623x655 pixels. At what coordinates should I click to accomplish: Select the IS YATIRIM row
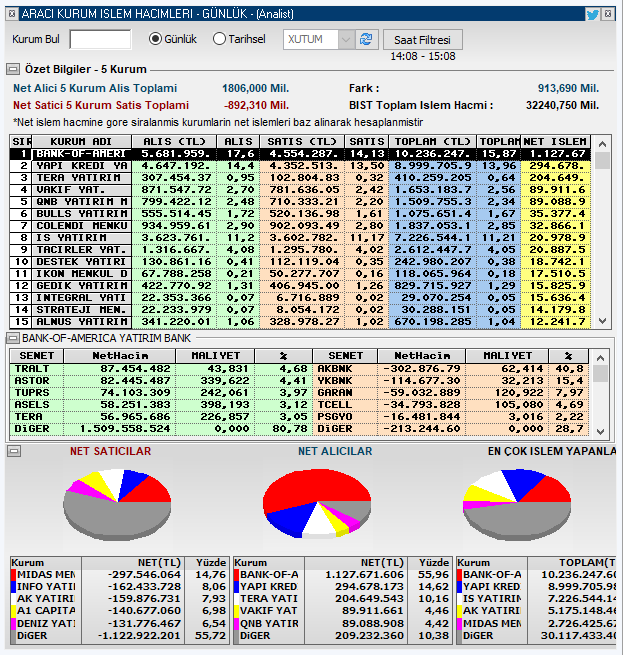pos(300,238)
